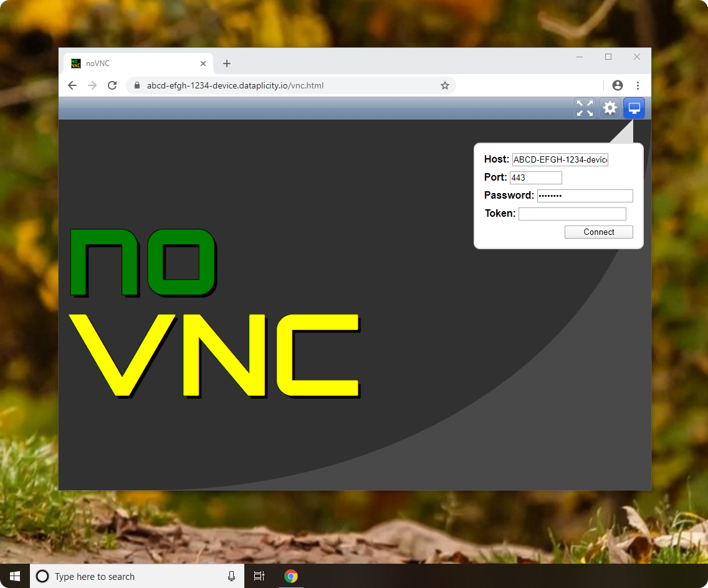708x588 pixels.
Task: Open a new browser tab
Action: (x=227, y=64)
